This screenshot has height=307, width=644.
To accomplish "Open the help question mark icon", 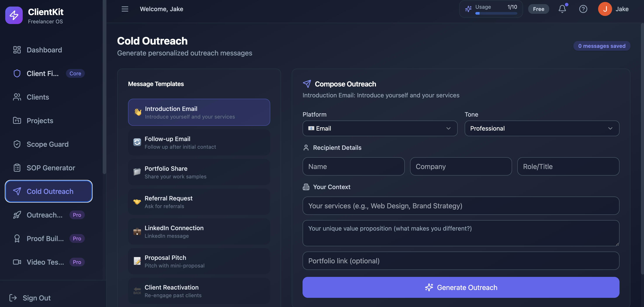I will (x=583, y=9).
